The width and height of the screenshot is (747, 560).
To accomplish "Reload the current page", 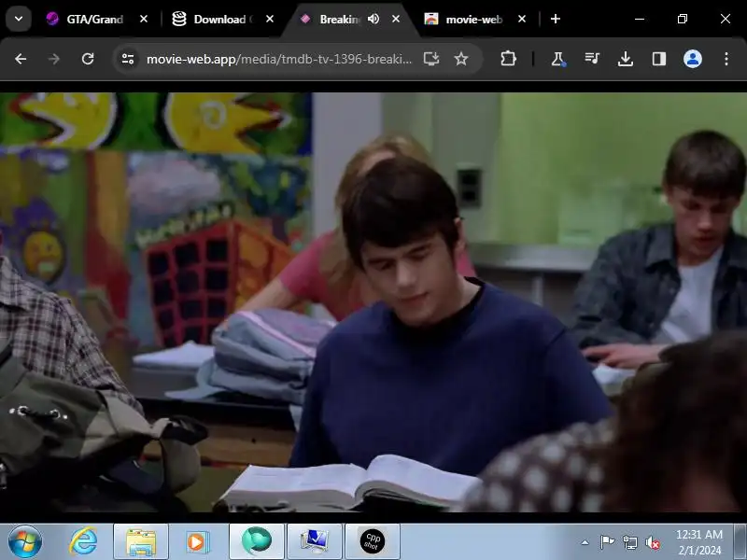I will coord(88,59).
